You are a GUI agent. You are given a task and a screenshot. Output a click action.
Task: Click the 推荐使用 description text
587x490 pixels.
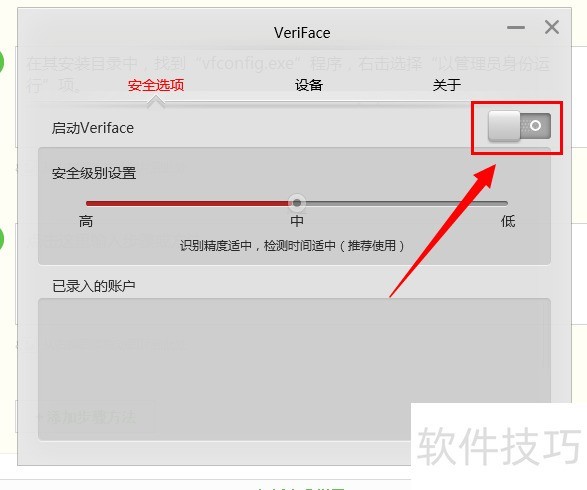pos(372,246)
